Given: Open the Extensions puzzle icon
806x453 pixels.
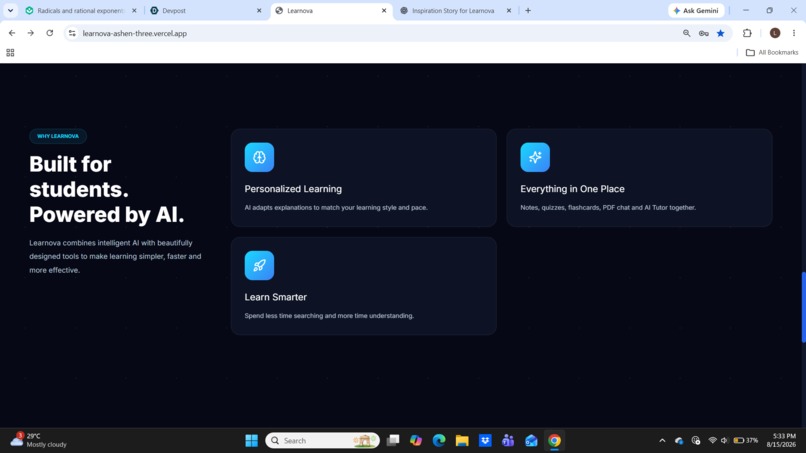Looking at the screenshot, I should coord(747,33).
